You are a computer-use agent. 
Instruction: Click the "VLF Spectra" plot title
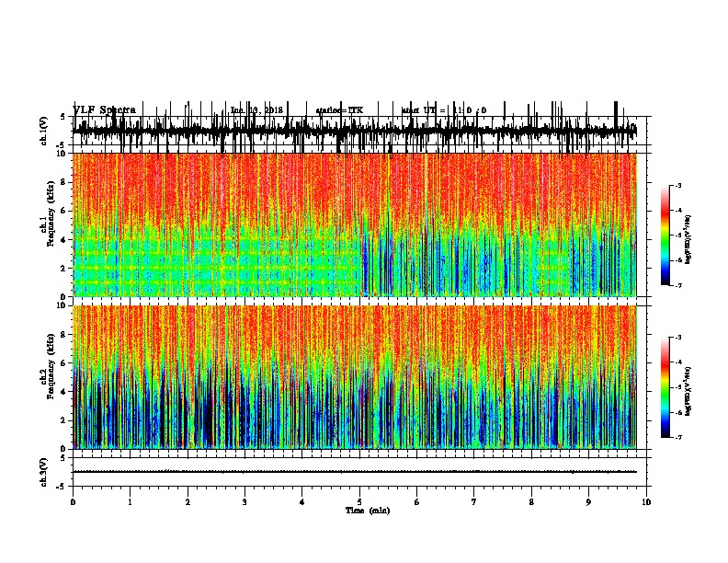(x=104, y=110)
